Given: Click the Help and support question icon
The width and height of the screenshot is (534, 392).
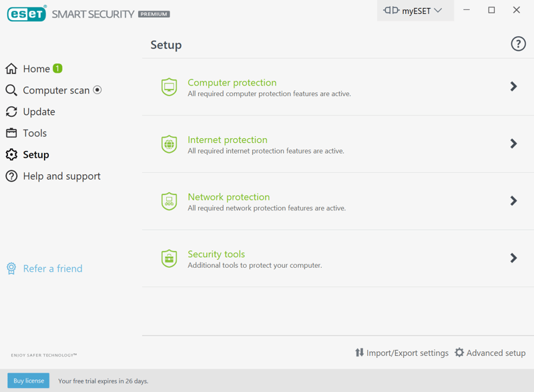Looking at the screenshot, I should [x=11, y=176].
